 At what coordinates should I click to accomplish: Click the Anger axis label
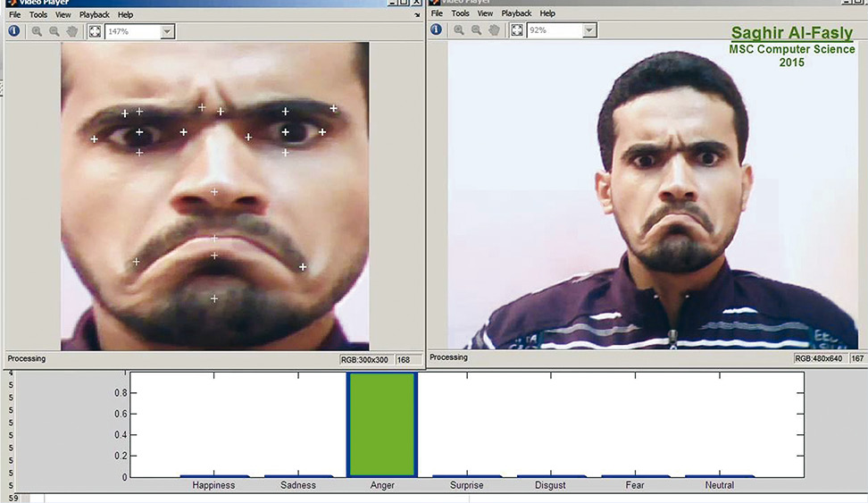(x=382, y=485)
